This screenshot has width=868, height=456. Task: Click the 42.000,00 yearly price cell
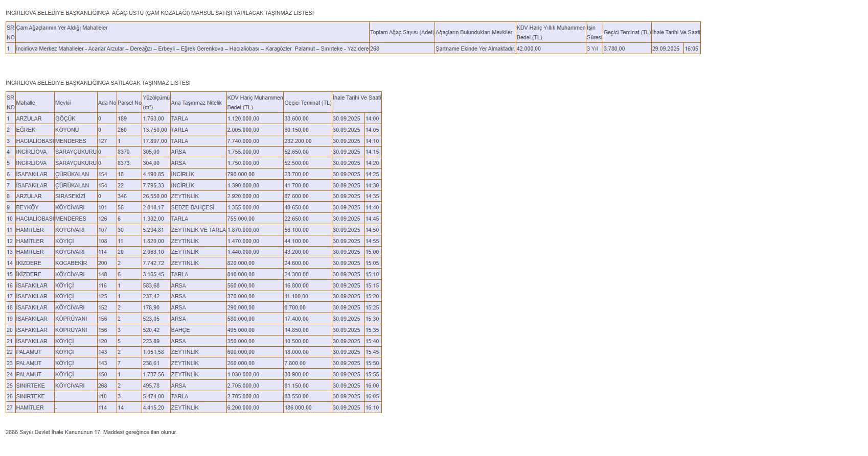coord(529,49)
